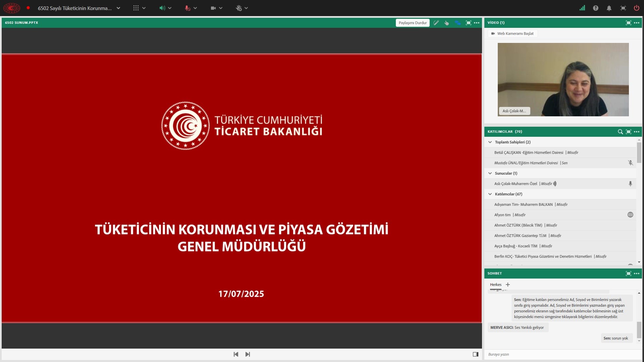Screen dimensions: 644x362
Task: Select participant Afyon tim
Action: (560, 215)
